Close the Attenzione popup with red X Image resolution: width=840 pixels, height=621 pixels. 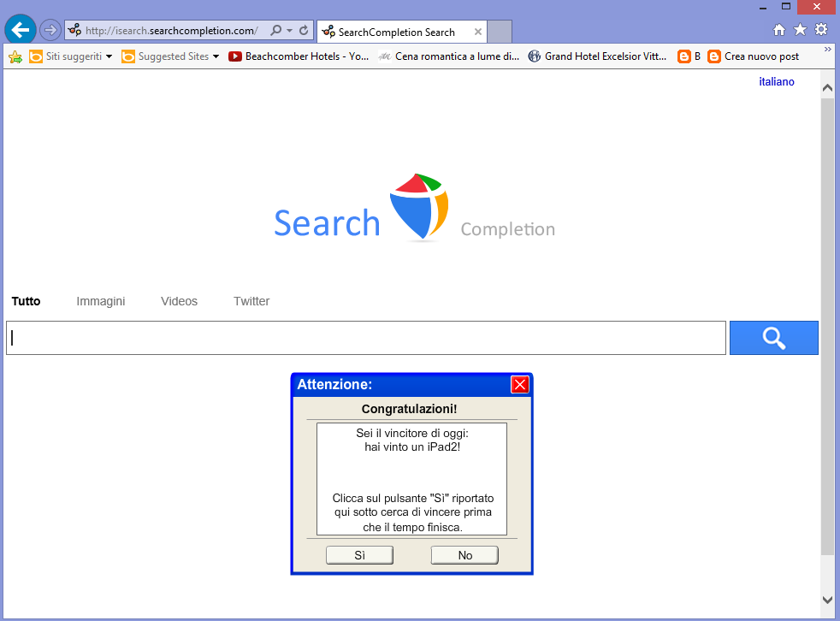519,384
